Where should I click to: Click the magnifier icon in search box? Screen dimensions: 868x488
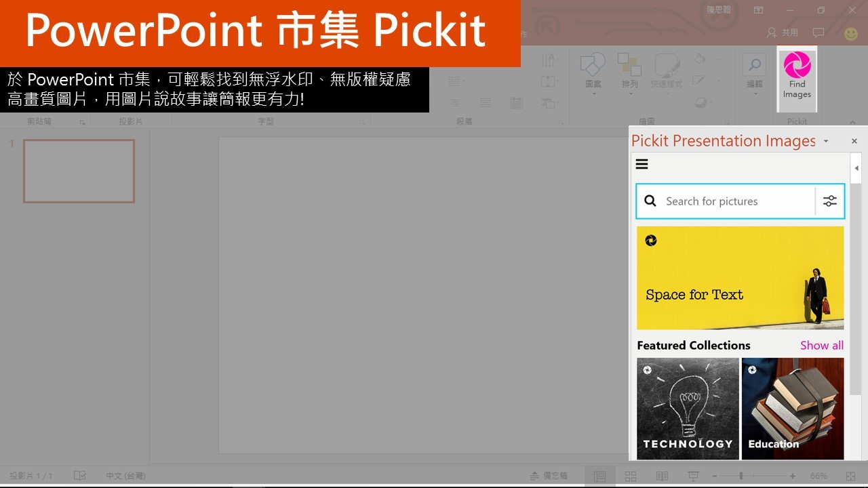click(650, 201)
